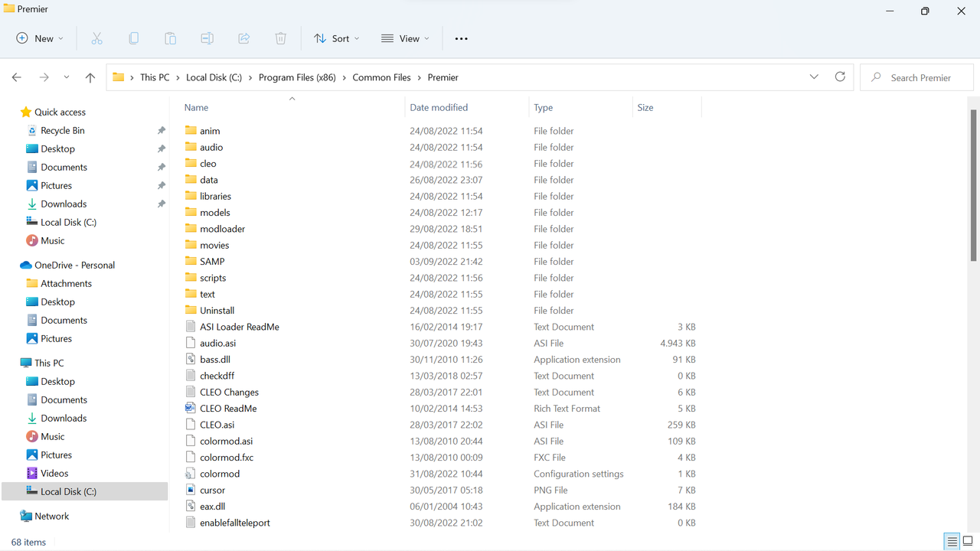Click the Paste clipboard icon

[x=170, y=38]
